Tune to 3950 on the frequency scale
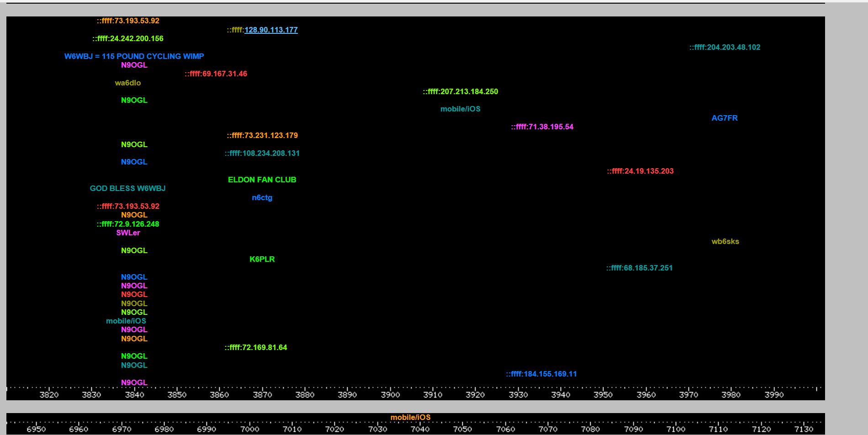 [603, 395]
